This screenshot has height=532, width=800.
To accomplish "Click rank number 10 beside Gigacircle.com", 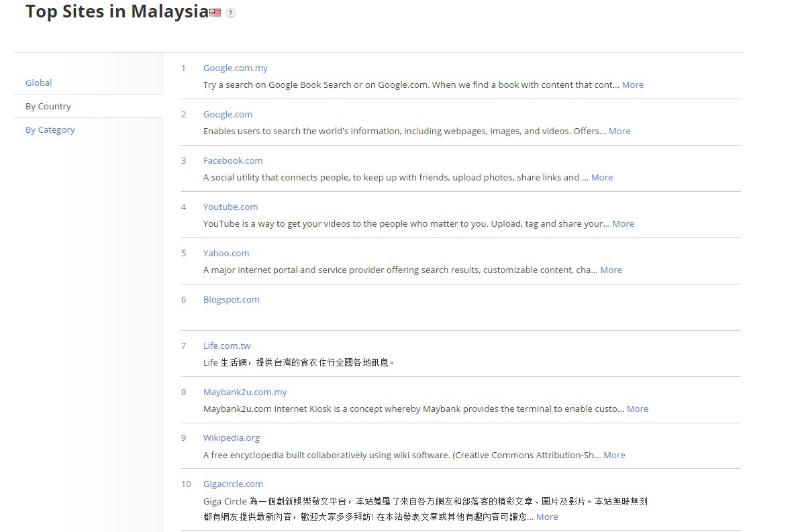I will 186,484.
